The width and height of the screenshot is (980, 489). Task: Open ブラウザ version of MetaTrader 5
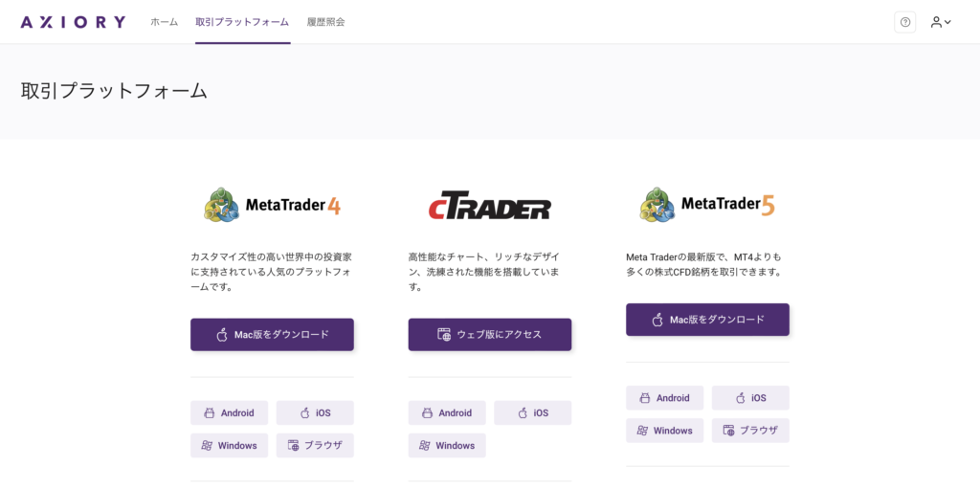coord(750,431)
